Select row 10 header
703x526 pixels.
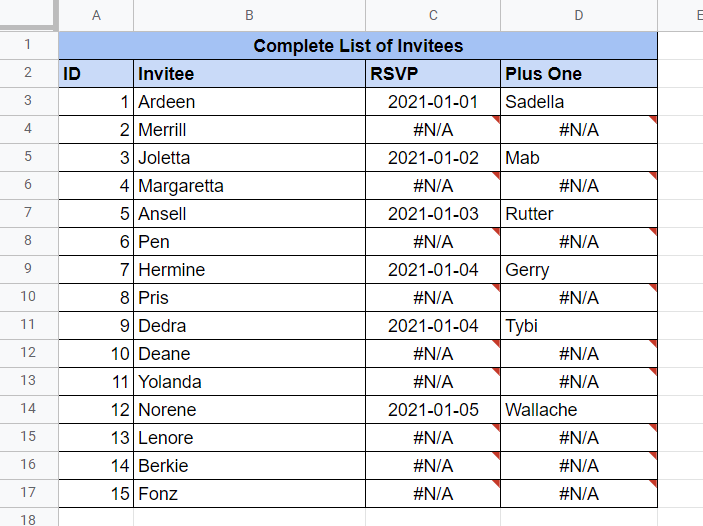(28, 297)
